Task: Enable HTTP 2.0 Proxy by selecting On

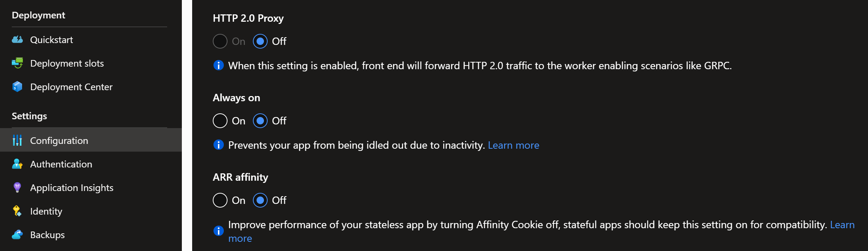Action: coord(220,41)
